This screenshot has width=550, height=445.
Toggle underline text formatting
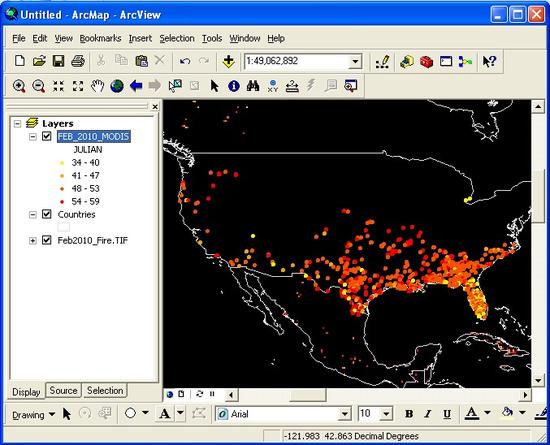coord(447,414)
